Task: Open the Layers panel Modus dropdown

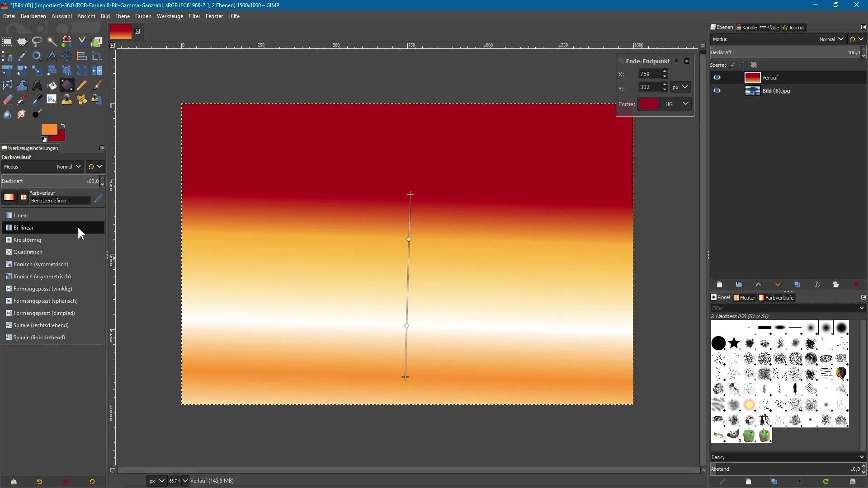Action: point(778,39)
